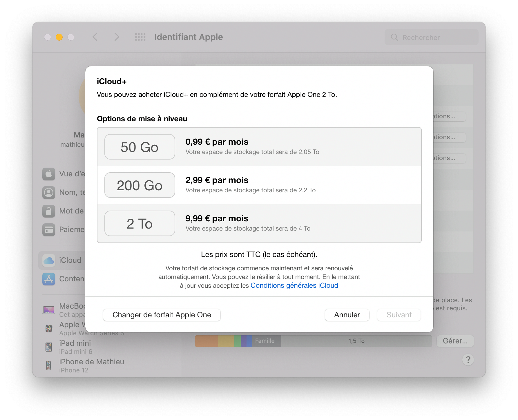
Task: Click the Gérer... button
Action: 455,341
